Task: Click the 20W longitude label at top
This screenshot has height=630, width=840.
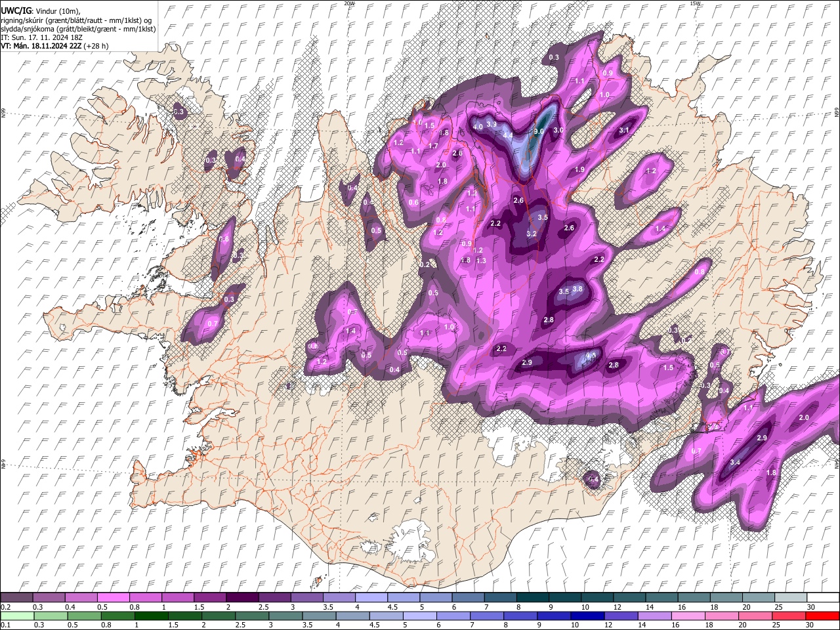Action: point(349,3)
